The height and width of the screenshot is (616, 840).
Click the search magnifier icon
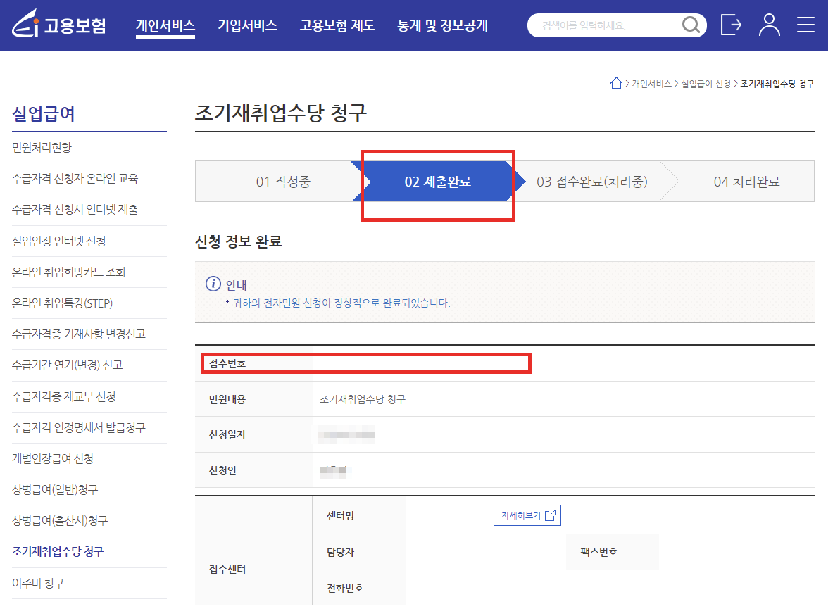coord(690,25)
